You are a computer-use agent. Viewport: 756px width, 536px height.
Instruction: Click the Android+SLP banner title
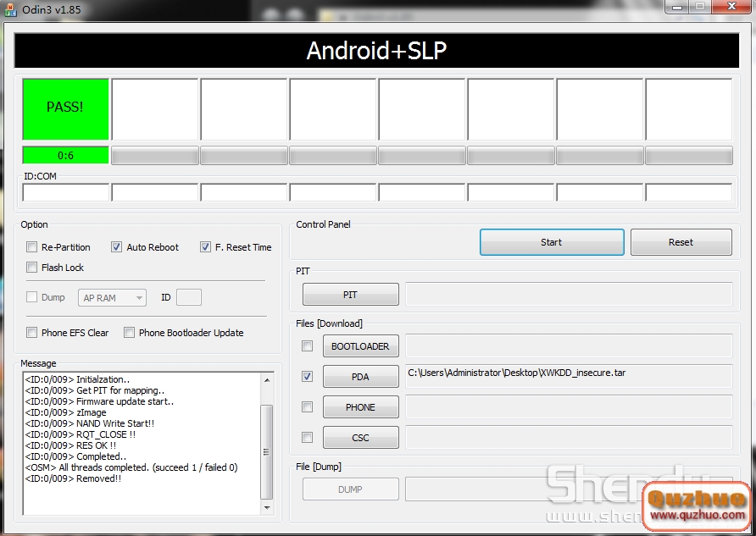click(376, 51)
